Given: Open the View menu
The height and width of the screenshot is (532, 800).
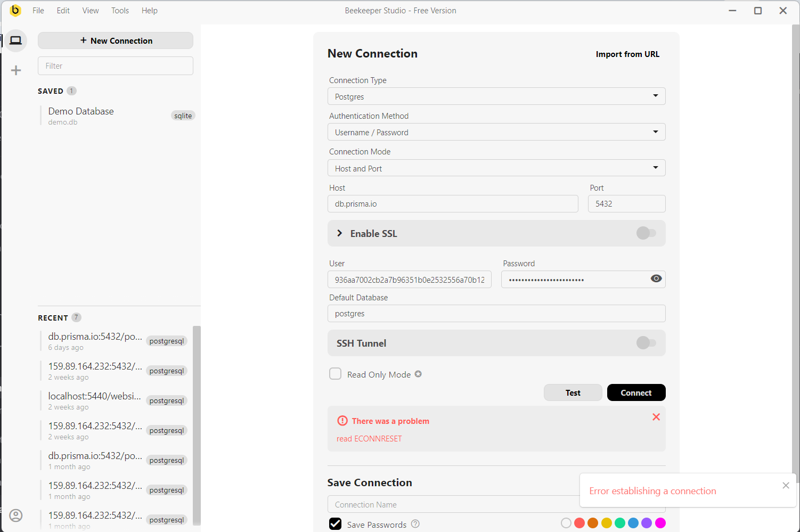Looking at the screenshot, I should tap(91, 11).
